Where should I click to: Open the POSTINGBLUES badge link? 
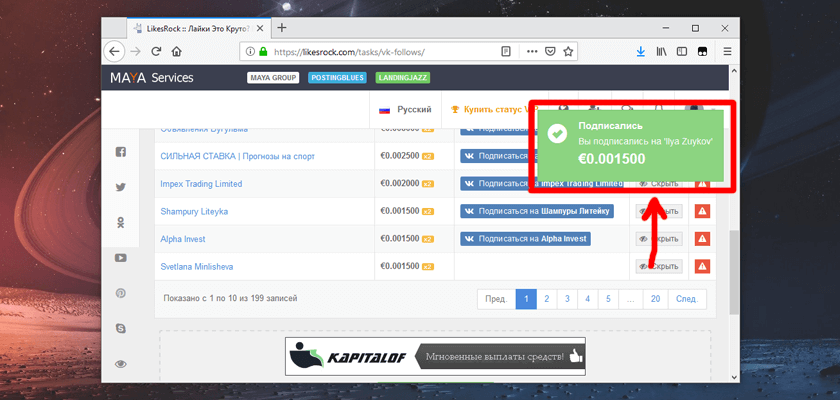tap(338, 78)
